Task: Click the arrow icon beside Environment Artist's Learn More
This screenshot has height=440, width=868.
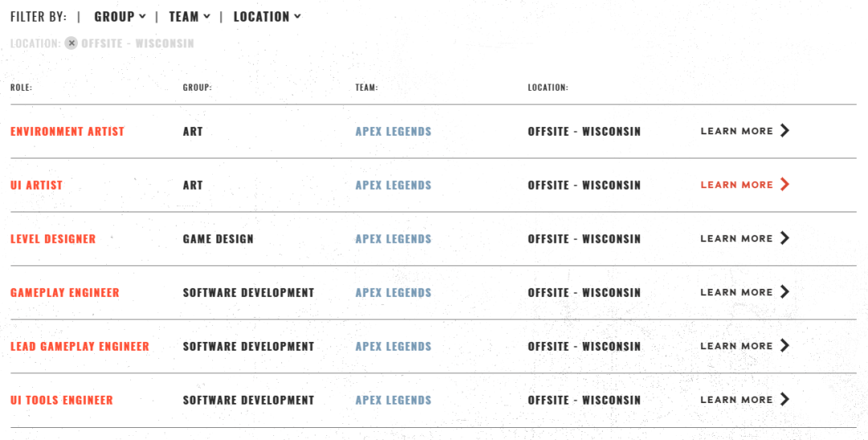Action: click(x=784, y=131)
